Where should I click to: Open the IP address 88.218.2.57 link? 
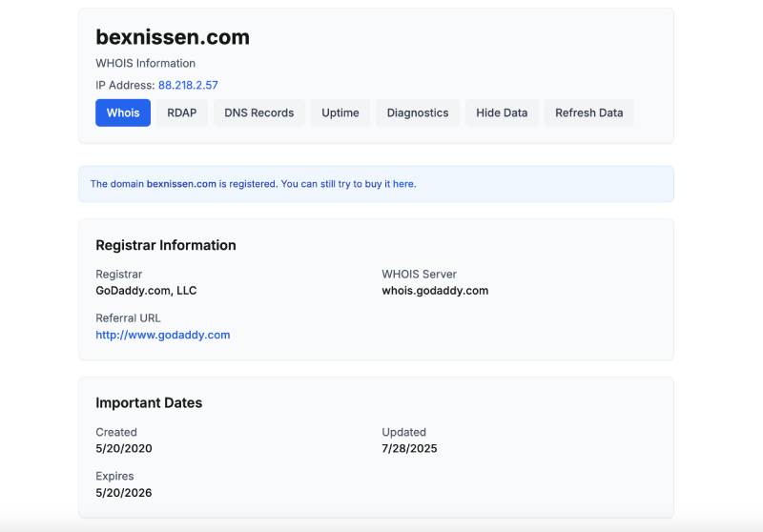pos(188,86)
